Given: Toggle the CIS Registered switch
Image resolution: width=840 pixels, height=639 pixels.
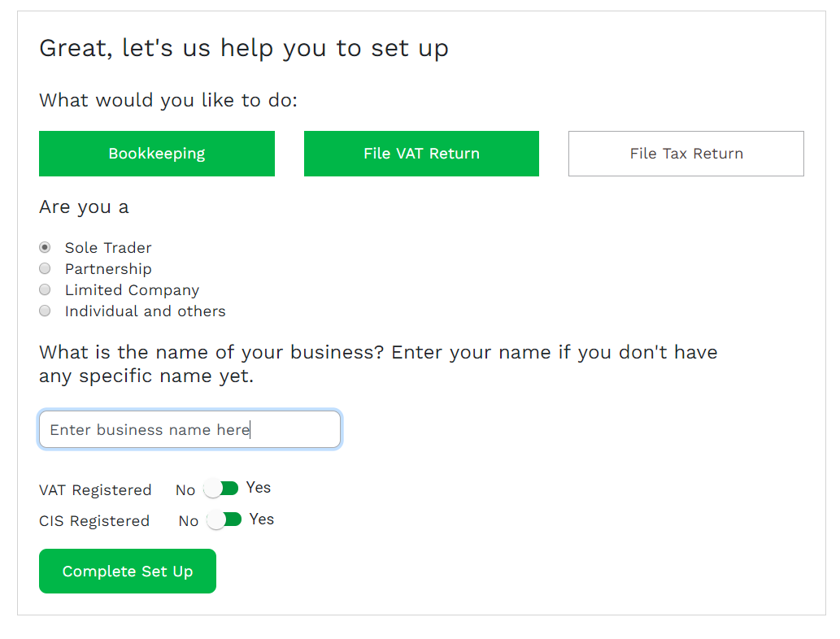Looking at the screenshot, I should pos(224,519).
